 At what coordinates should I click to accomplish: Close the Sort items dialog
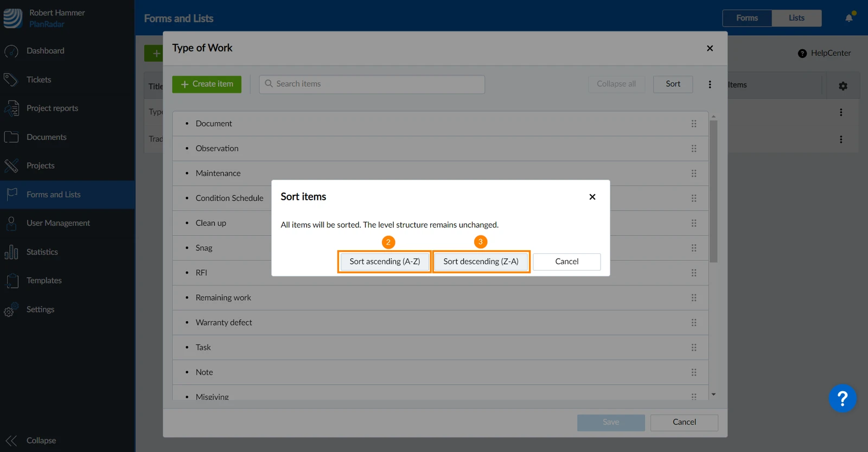(x=592, y=197)
